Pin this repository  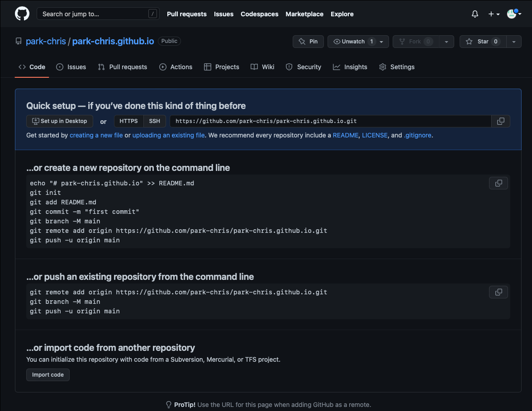(x=308, y=42)
